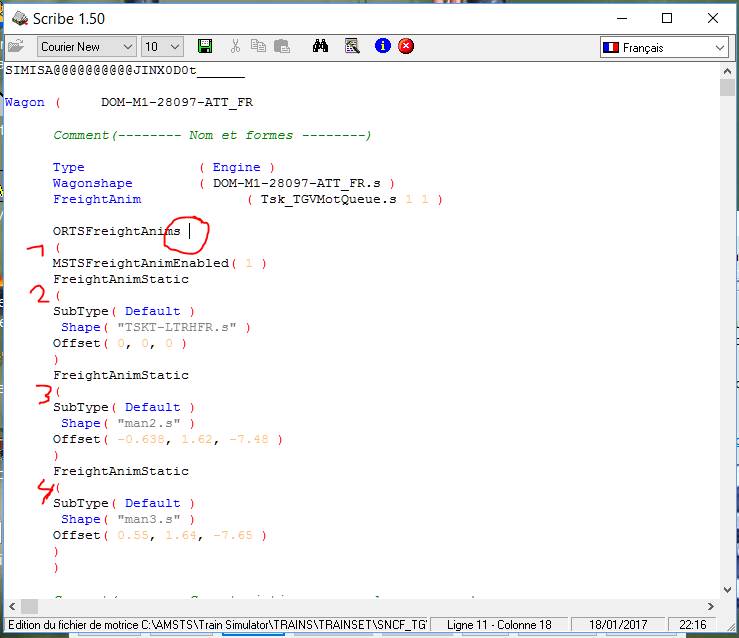Viewport: 739px width, 638px height.
Task: Save the file with green floppy icon
Action: point(205,46)
